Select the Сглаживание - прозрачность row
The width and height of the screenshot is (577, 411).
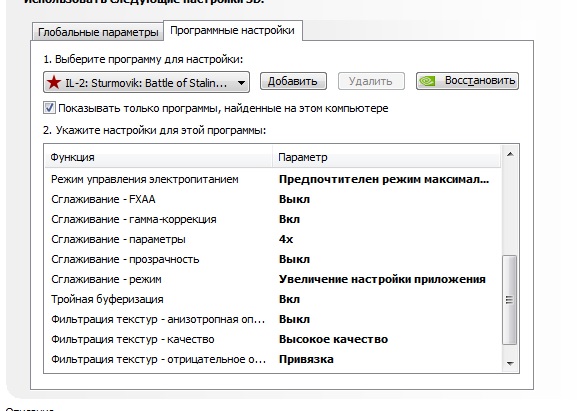273,259
